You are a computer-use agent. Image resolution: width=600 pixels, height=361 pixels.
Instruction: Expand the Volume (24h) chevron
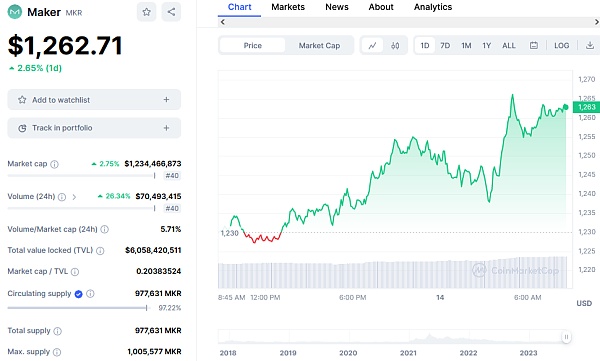[74, 197]
